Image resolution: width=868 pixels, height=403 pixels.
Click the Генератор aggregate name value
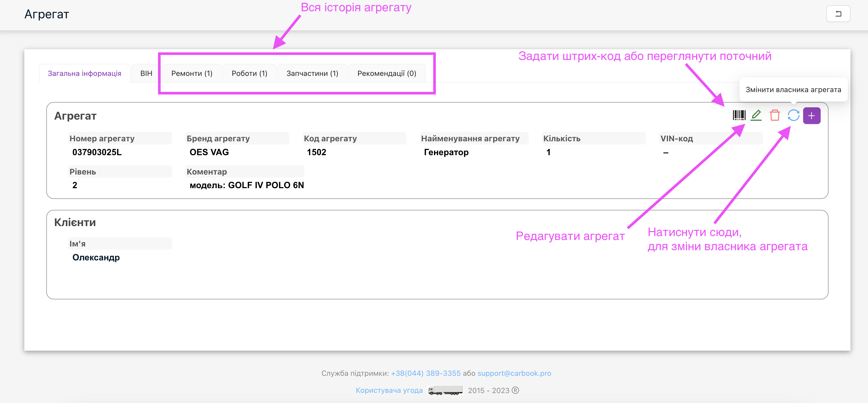(446, 152)
